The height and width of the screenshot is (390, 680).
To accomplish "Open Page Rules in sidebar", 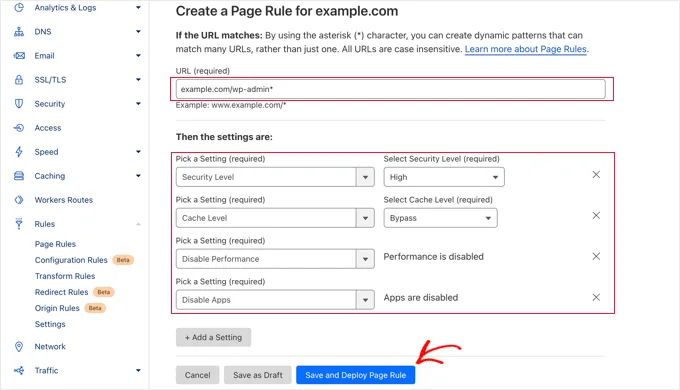I will point(55,244).
